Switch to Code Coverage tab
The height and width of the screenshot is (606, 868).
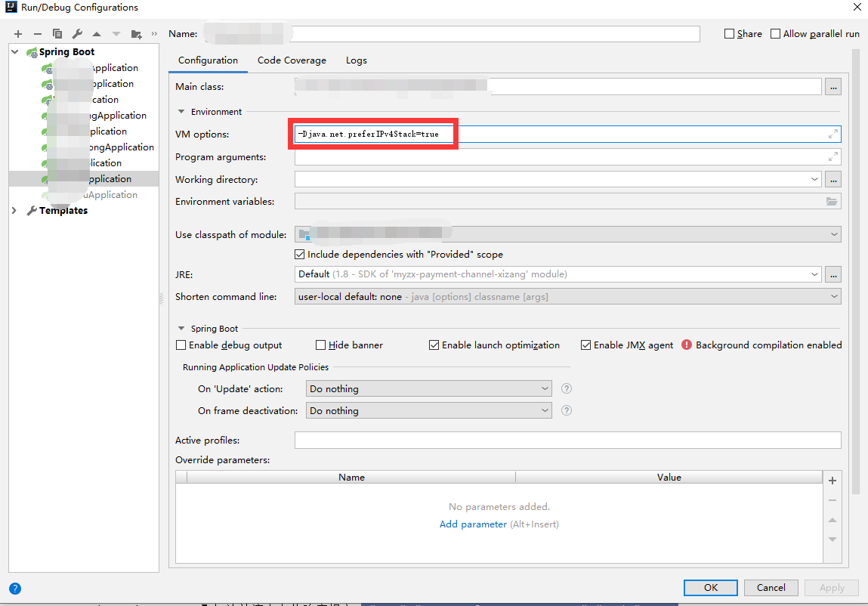coord(292,60)
